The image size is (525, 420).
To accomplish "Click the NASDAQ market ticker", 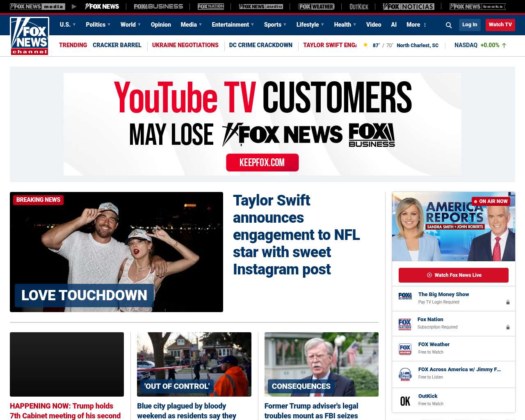I will coord(480,45).
